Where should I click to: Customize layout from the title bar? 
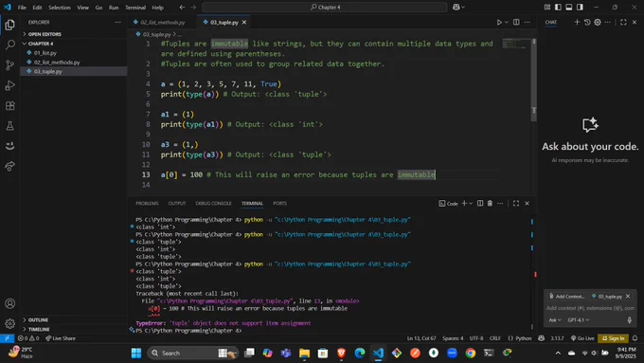tap(547, 7)
